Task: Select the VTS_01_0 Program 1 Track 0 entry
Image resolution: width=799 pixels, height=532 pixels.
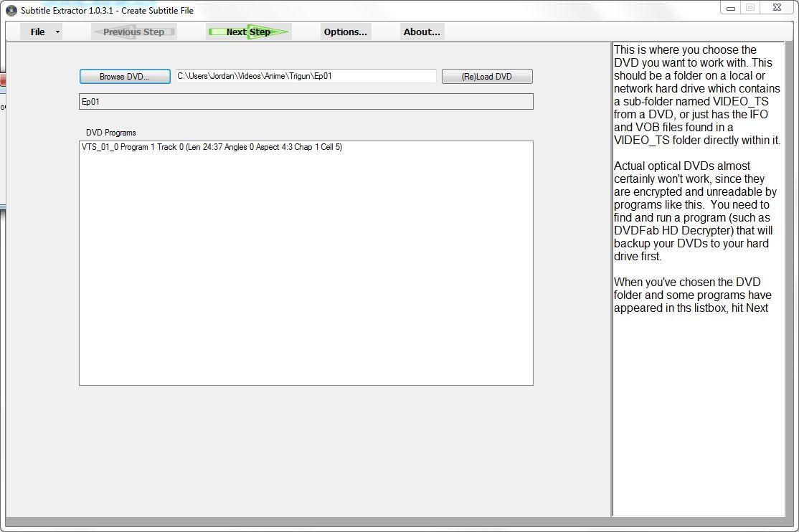Action: click(212, 147)
